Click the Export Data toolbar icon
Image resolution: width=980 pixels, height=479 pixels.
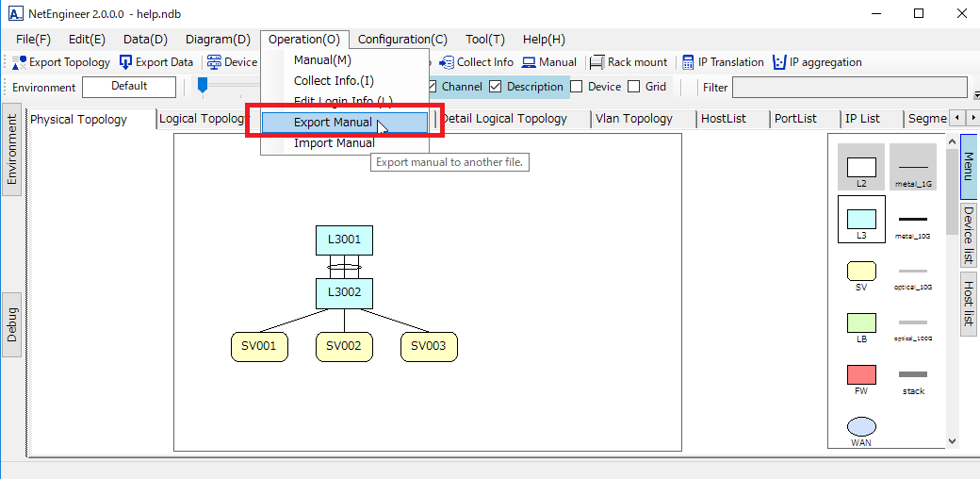tap(126, 62)
